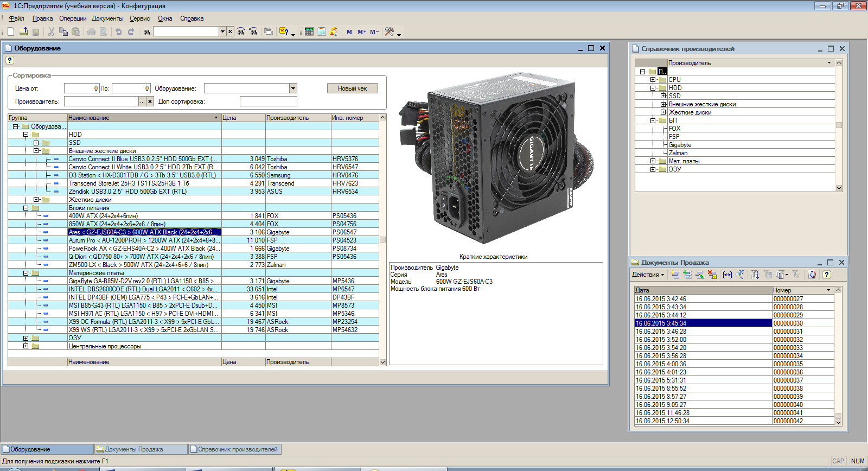Click find by number icon in Документы Продажа
This screenshot has height=471, width=868.
[740, 275]
